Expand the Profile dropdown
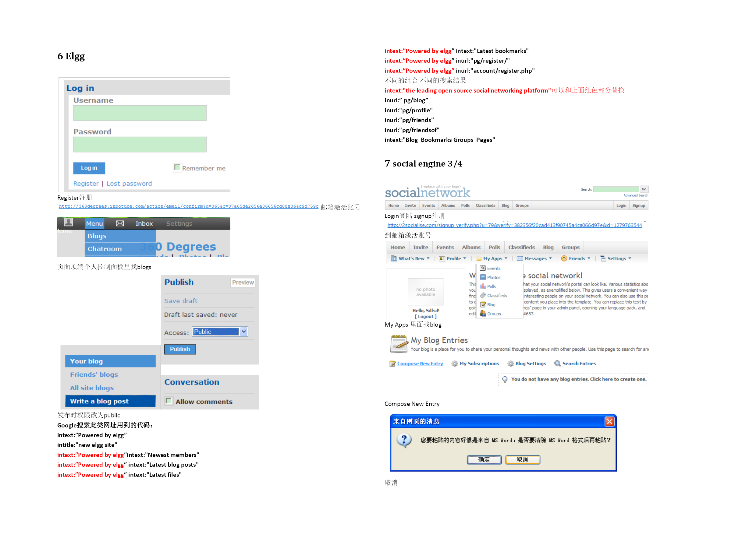 click(x=453, y=258)
